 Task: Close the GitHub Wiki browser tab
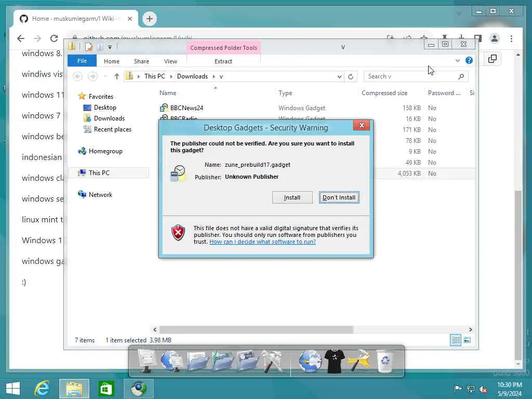point(129,19)
